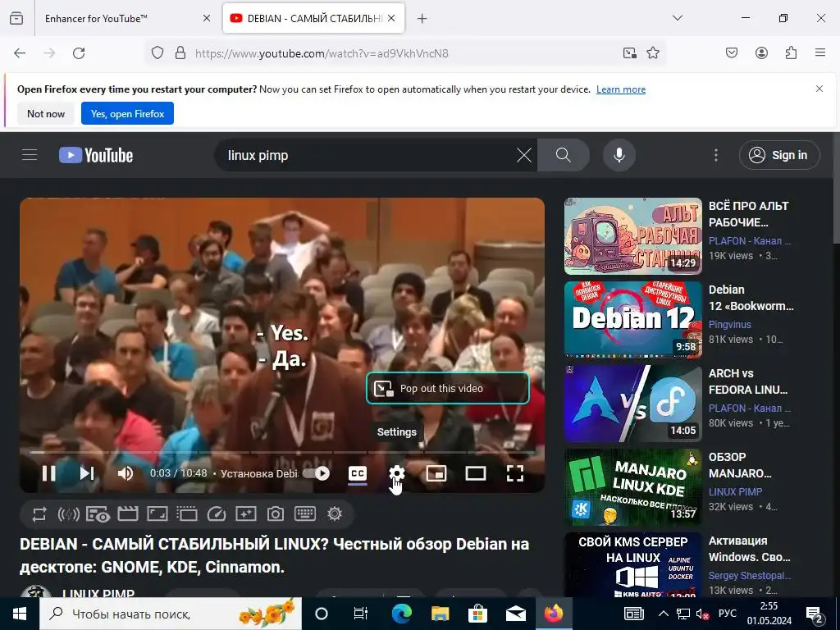The width and height of the screenshot is (840, 630).
Task: Open the LINUX PIMP channel link on the Manjaro video
Action: point(735,492)
